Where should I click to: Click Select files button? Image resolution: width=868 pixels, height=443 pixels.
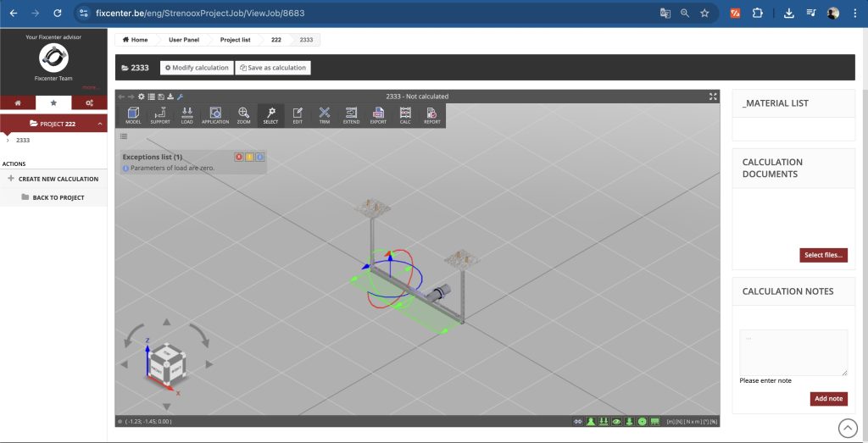click(823, 255)
